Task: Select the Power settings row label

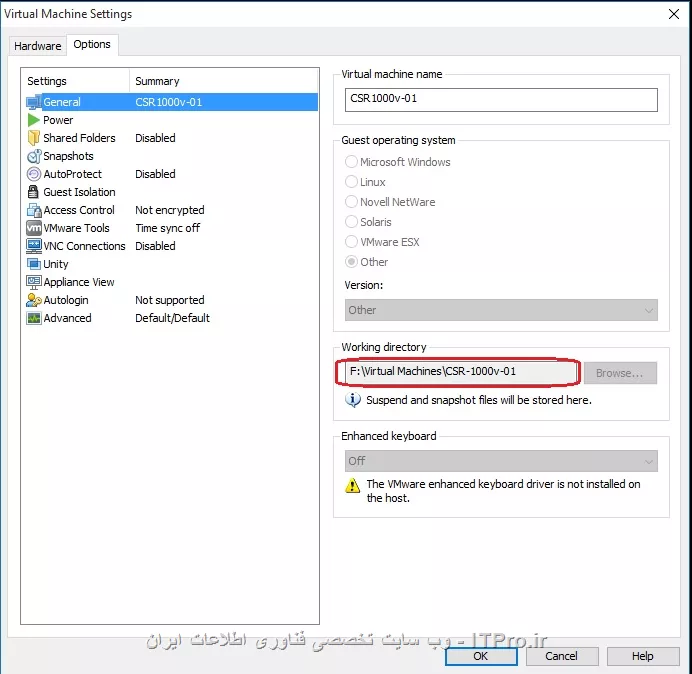Action: [x=58, y=120]
